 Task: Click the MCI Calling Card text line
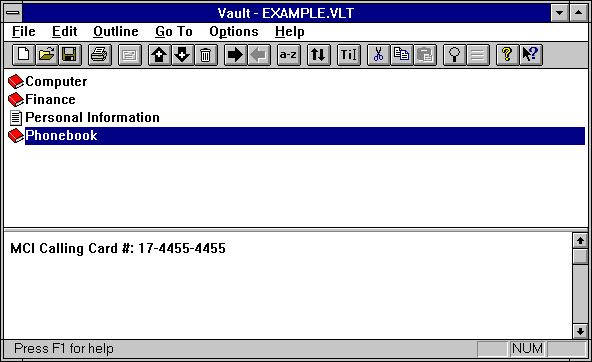(118, 248)
